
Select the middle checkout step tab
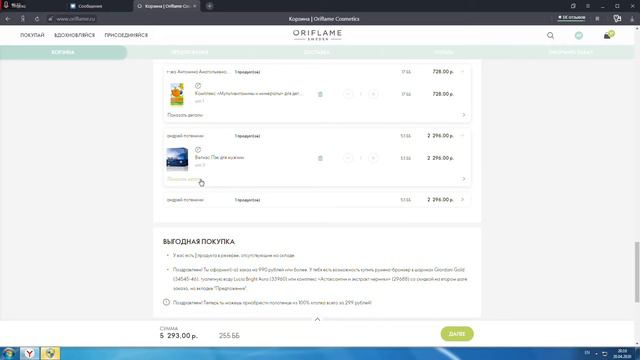(317, 52)
